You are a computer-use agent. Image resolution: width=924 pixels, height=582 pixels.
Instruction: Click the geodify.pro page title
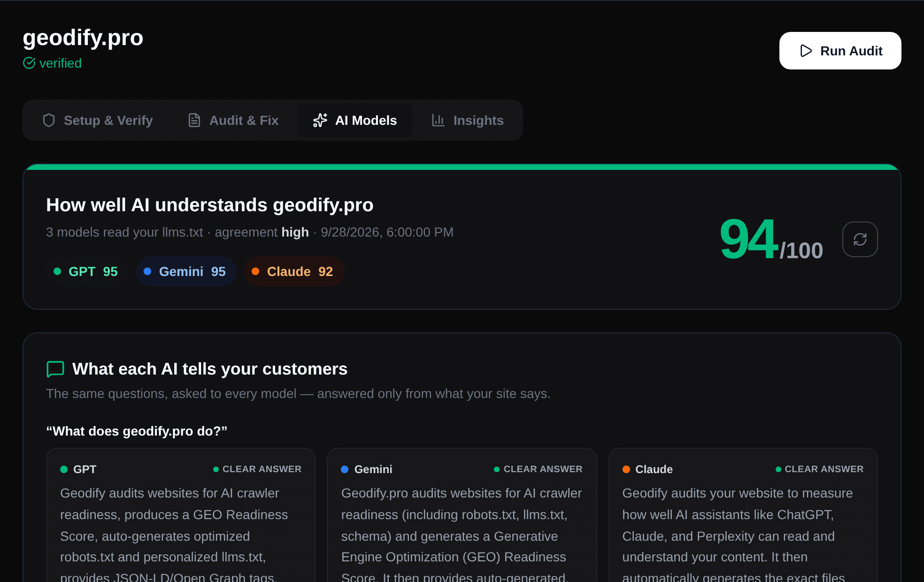[x=83, y=38]
